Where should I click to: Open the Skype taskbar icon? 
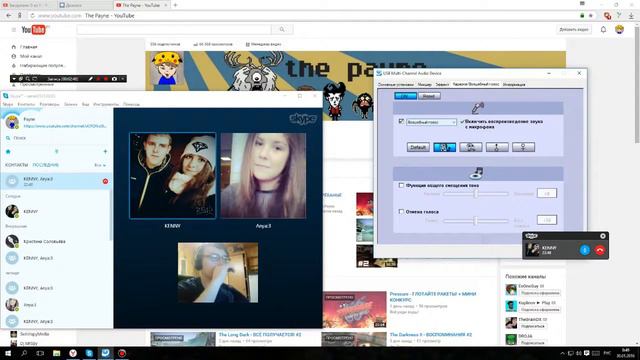click(89, 353)
